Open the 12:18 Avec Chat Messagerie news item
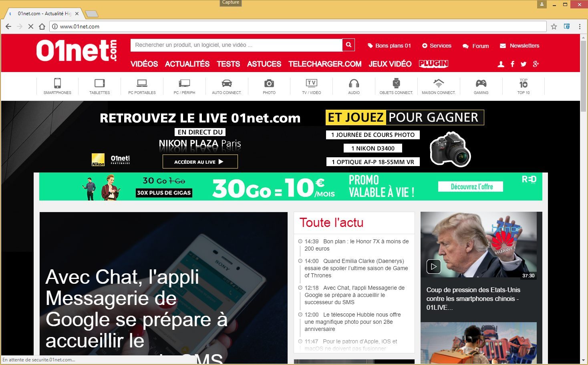Viewport: 588px width, 365px height. [x=354, y=295]
